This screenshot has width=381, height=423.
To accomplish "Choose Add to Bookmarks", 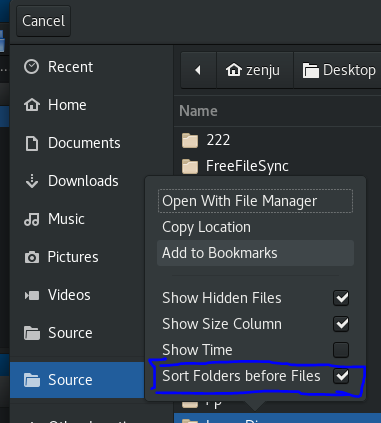I will (x=255, y=253).
